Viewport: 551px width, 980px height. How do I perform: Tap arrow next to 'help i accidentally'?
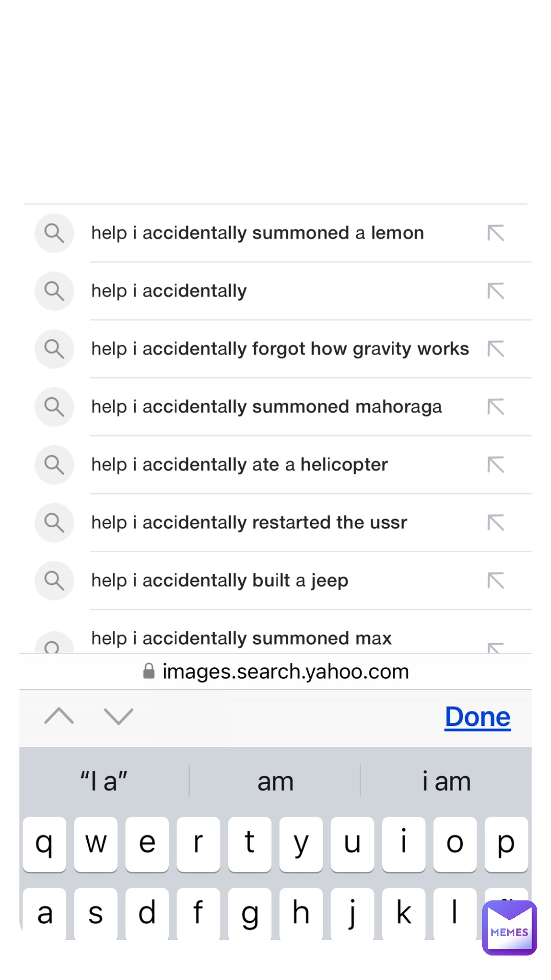(x=496, y=291)
